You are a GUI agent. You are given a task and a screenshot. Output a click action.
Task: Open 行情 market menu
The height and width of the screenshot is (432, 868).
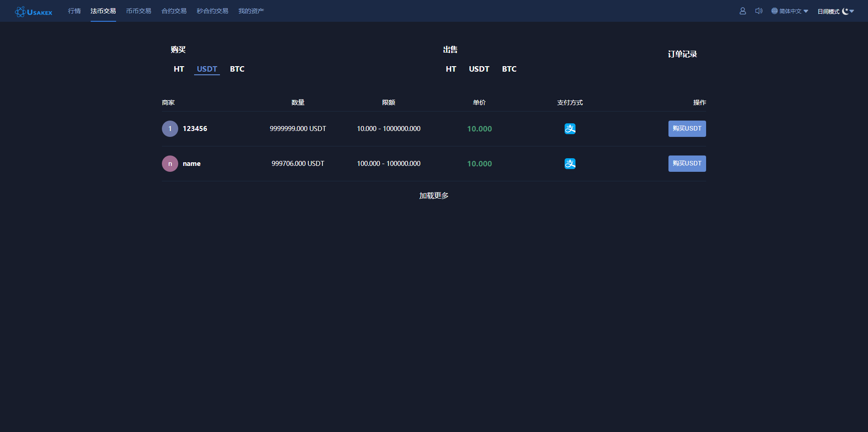pos(74,11)
